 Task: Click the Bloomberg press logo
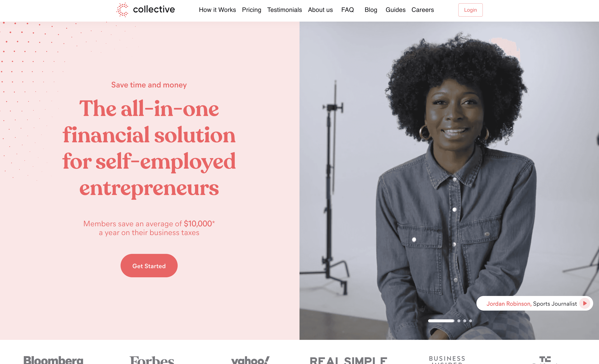(53, 360)
